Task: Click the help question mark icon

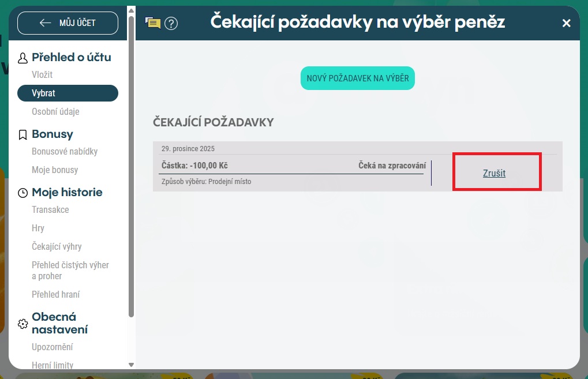Action: click(171, 23)
